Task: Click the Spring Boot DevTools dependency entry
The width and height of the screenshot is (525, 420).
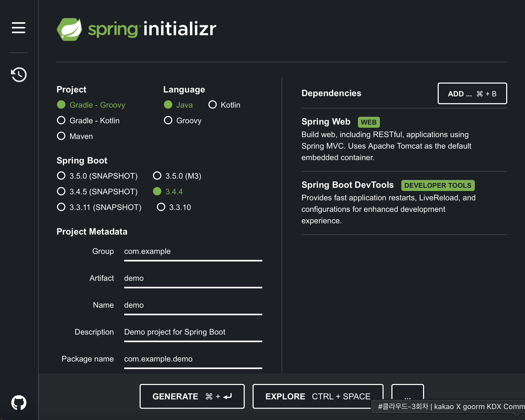Action: click(x=404, y=203)
